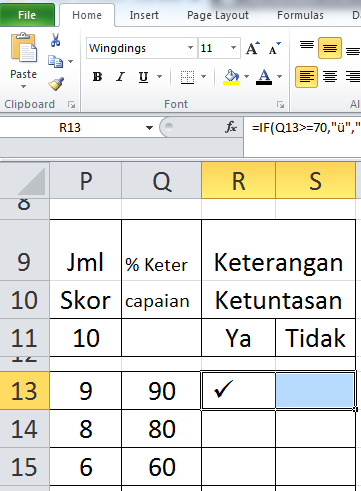Click the Copy icon
Screen dimensions: 361x491
(x=55, y=61)
